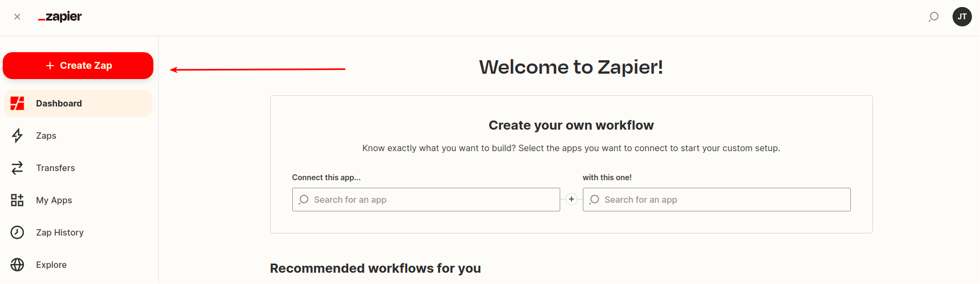This screenshot has width=980, height=284.
Task: Open My Apps from the sidebar
Action: 78,200
